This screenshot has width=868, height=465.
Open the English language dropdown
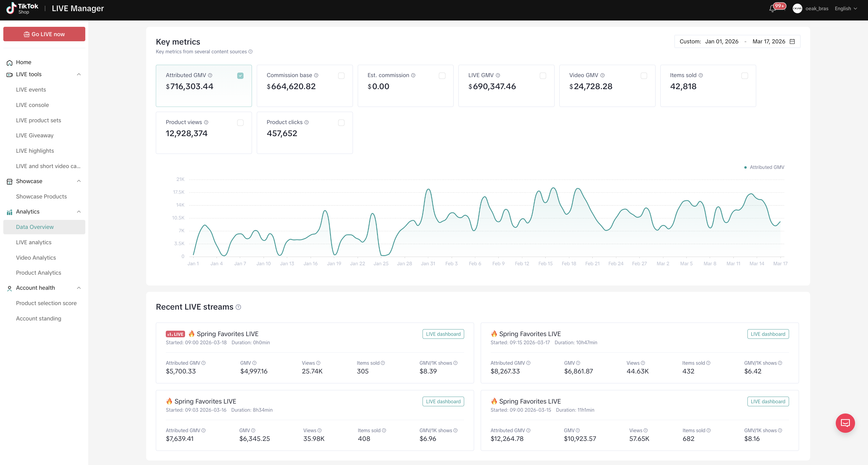click(845, 9)
